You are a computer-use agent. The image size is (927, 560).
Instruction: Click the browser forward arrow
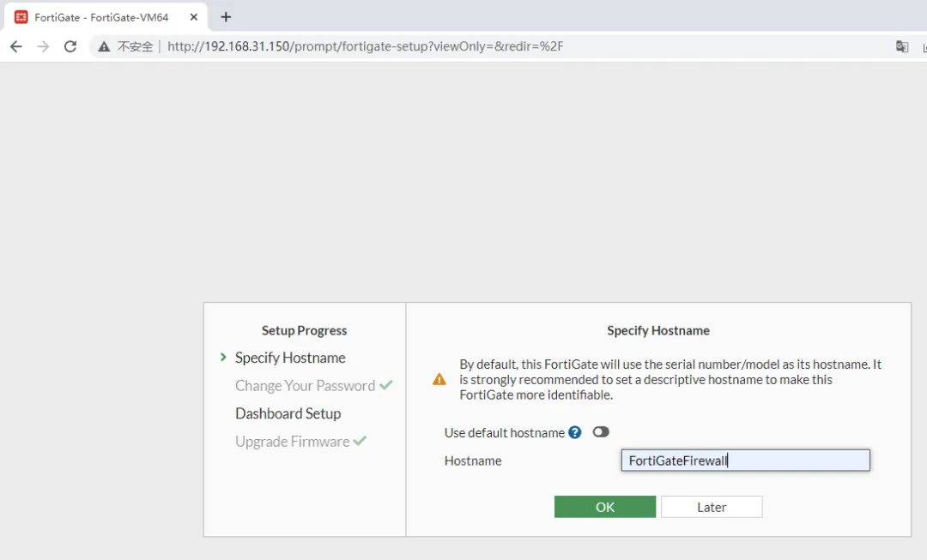[x=43, y=46]
